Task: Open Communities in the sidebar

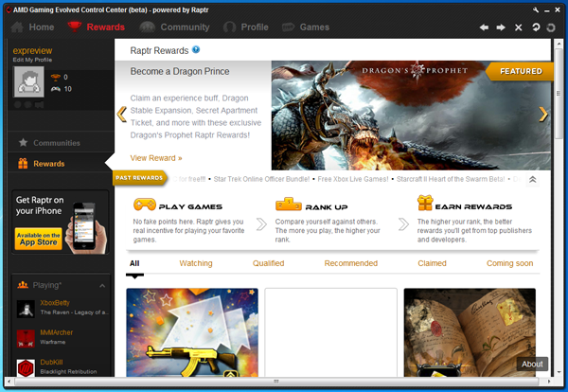Action: (56, 143)
